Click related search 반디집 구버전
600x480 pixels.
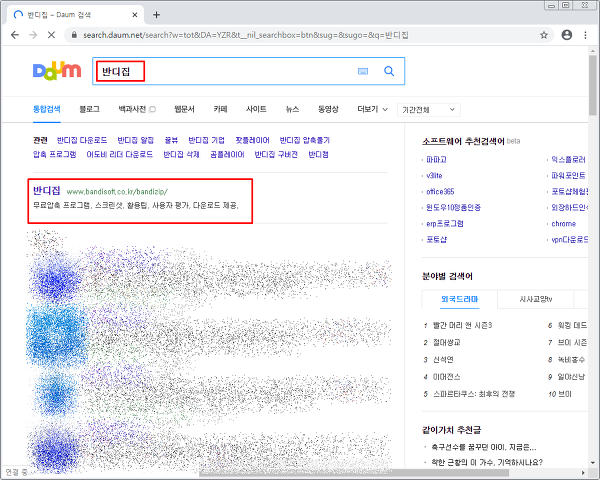click(276, 155)
